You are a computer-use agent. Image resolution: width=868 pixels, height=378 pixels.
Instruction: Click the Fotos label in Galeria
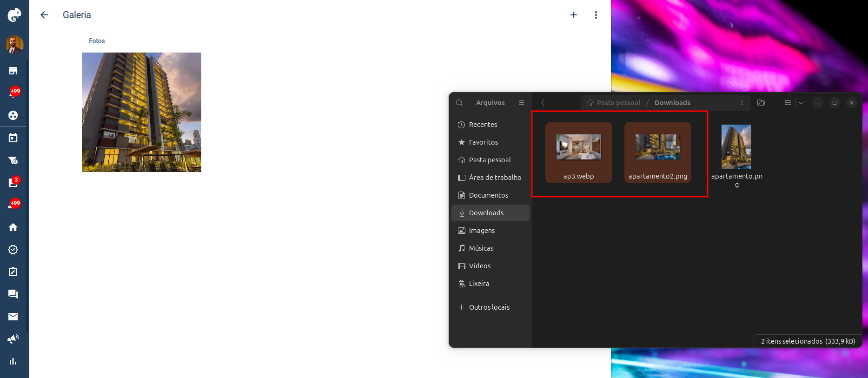tap(97, 41)
